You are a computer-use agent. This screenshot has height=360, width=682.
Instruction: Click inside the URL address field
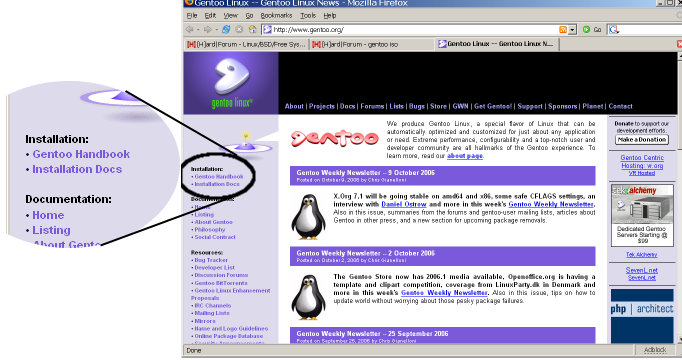(409, 30)
